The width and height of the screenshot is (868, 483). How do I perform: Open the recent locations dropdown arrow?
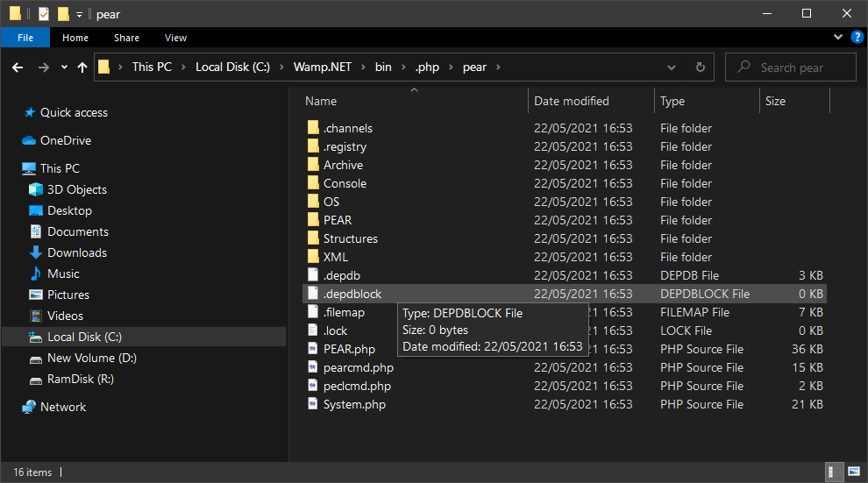pos(64,67)
